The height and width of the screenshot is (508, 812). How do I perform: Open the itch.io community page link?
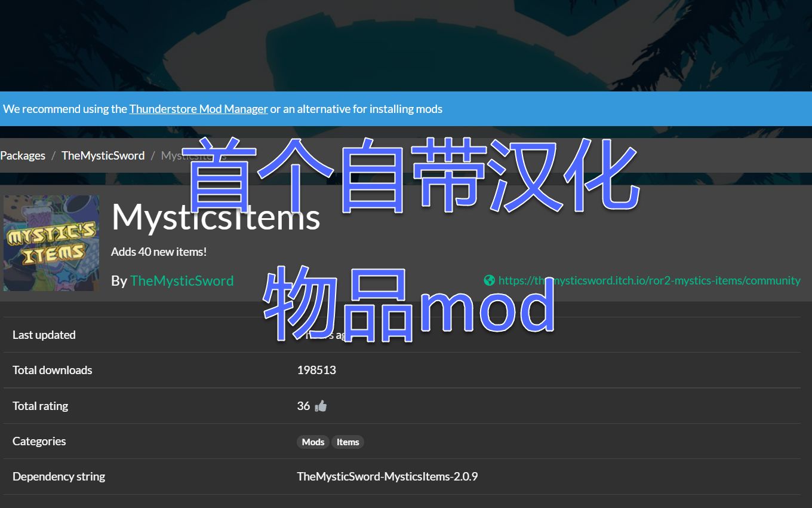tap(651, 280)
